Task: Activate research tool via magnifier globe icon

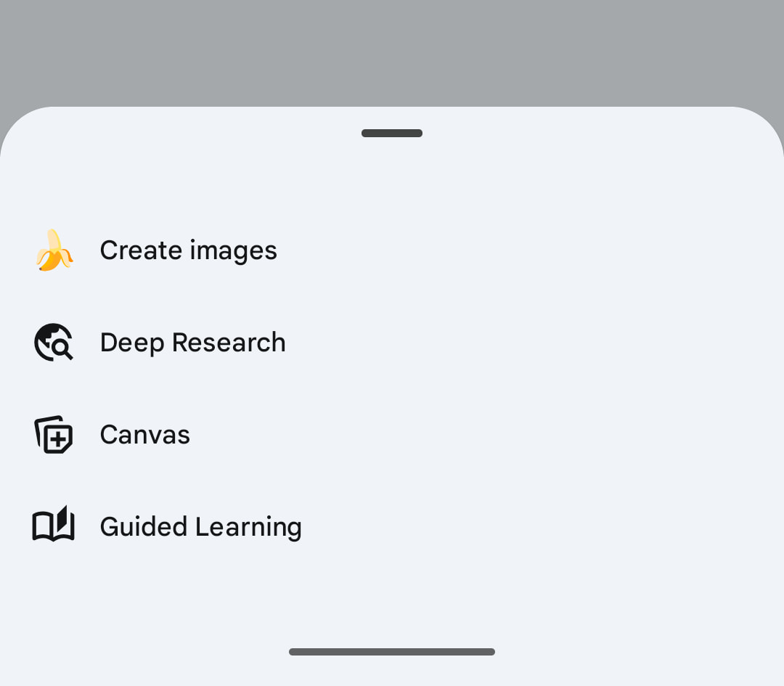Action: tap(54, 342)
